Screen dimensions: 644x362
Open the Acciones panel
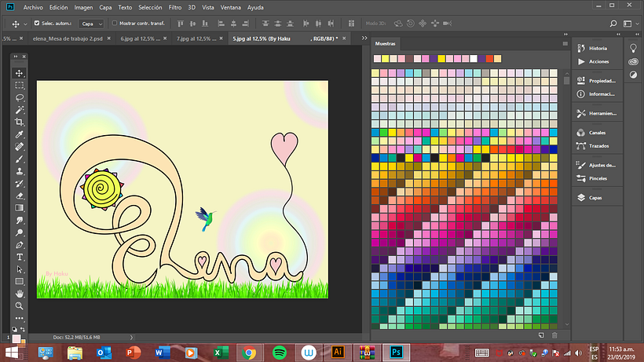(x=597, y=61)
